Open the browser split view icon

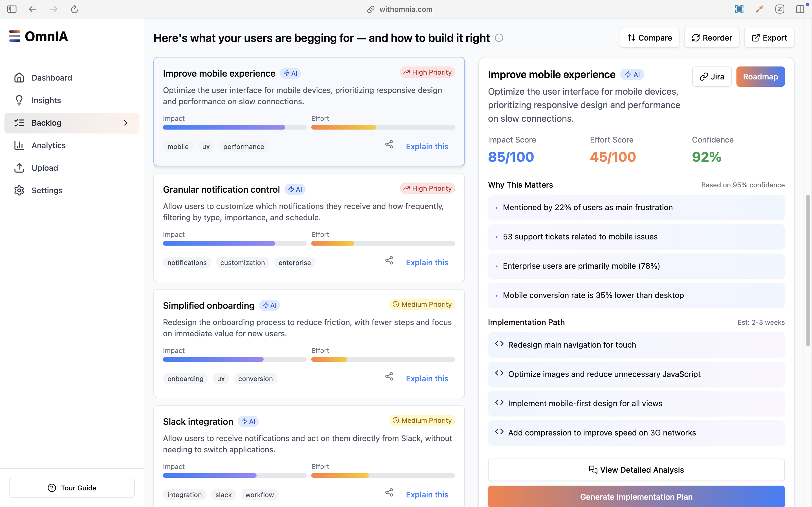click(800, 9)
